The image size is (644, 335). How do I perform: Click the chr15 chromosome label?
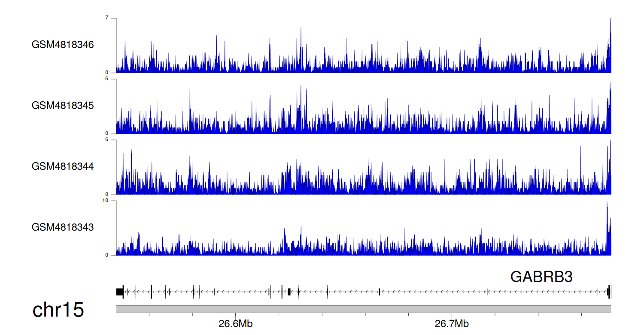coord(58,310)
